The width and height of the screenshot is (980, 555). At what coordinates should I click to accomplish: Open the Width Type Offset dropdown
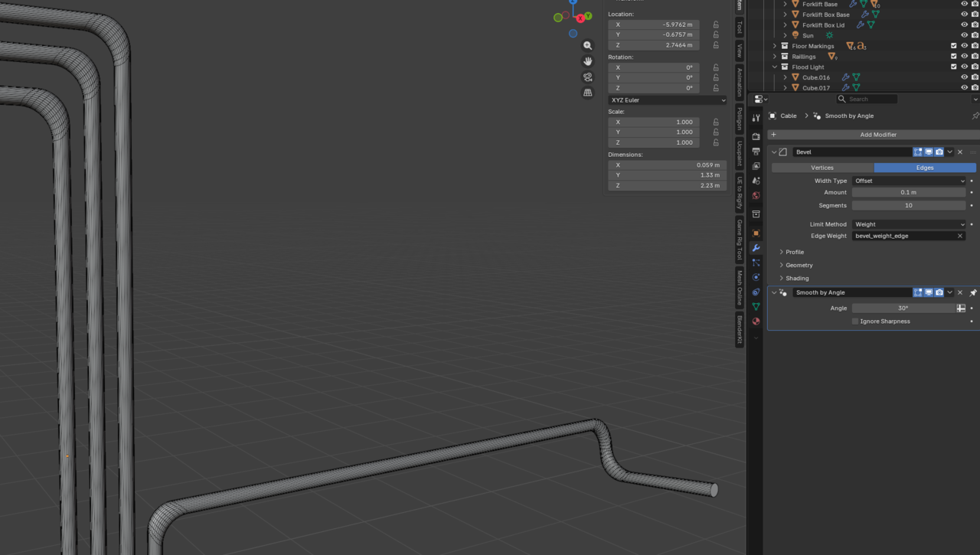[909, 181]
